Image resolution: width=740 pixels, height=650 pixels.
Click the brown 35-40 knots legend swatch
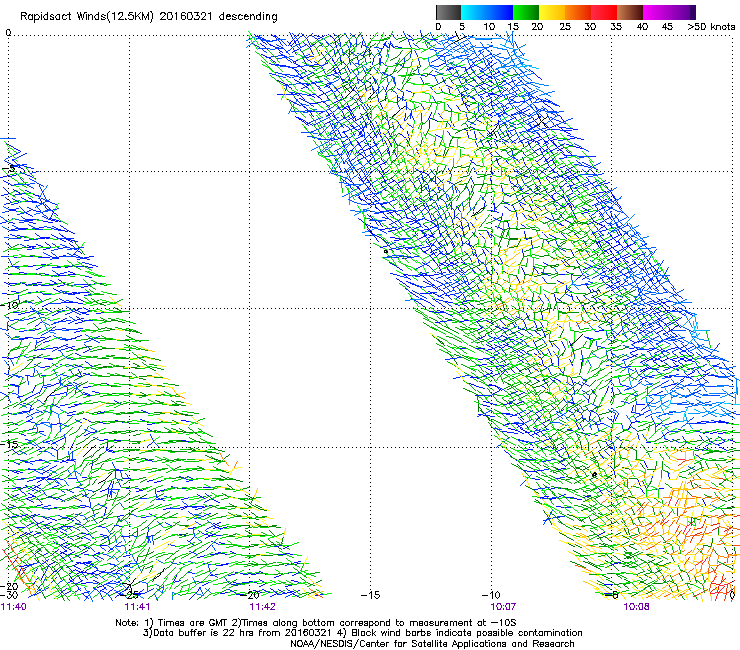click(x=630, y=12)
